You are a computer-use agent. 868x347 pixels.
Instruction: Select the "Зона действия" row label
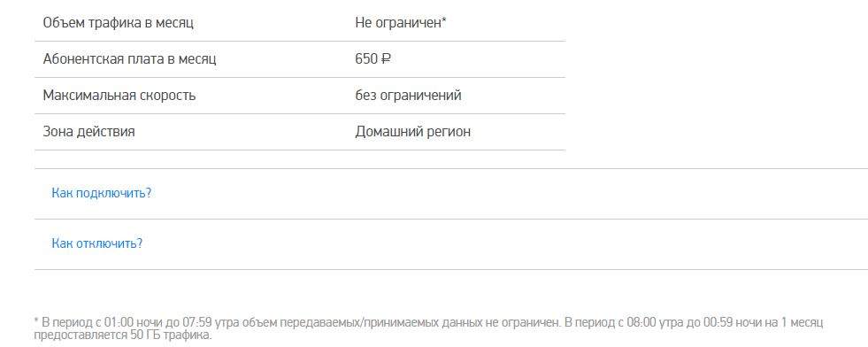tap(89, 132)
